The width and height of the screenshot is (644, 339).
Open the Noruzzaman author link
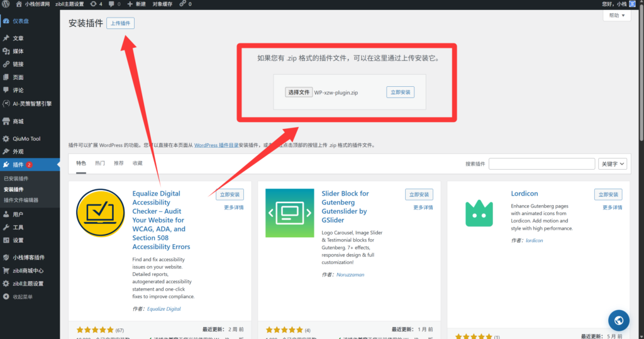(350, 275)
